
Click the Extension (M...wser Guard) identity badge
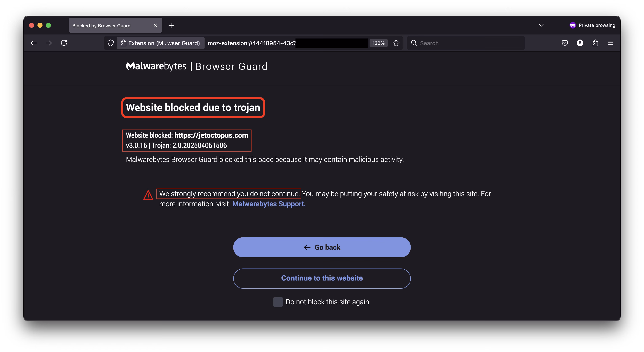[160, 43]
